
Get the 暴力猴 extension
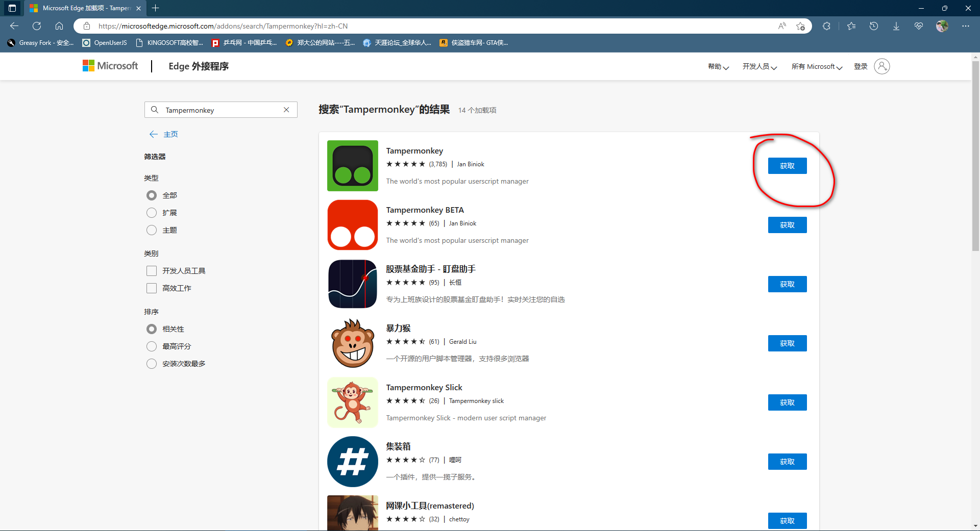(x=787, y=343)
